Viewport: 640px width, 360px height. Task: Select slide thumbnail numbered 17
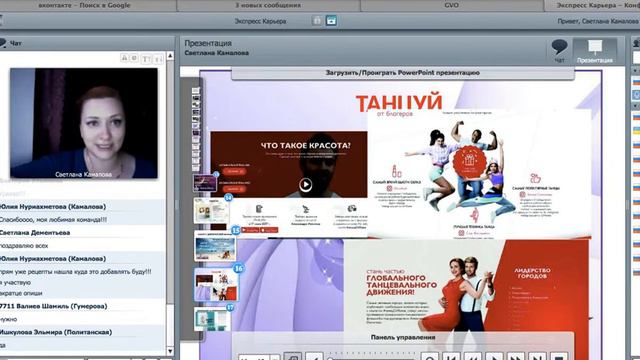tap(211, 319)
